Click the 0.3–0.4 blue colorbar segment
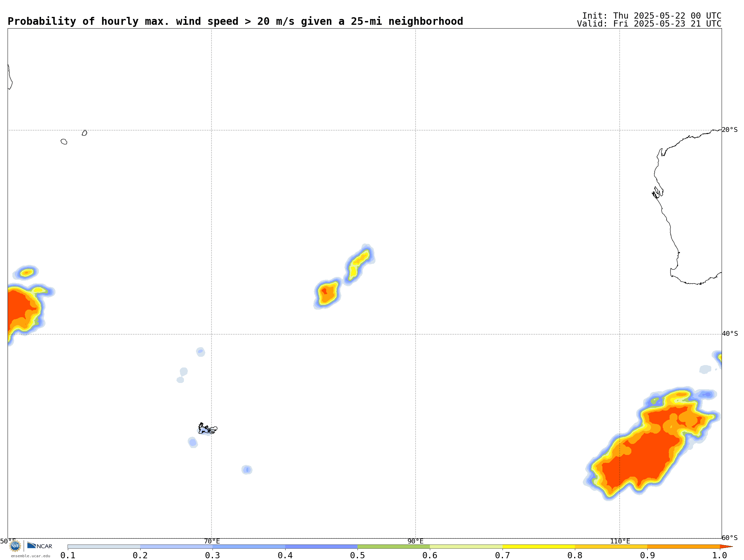The height and width of the screenshot is (560, 744). click(249, 547)
